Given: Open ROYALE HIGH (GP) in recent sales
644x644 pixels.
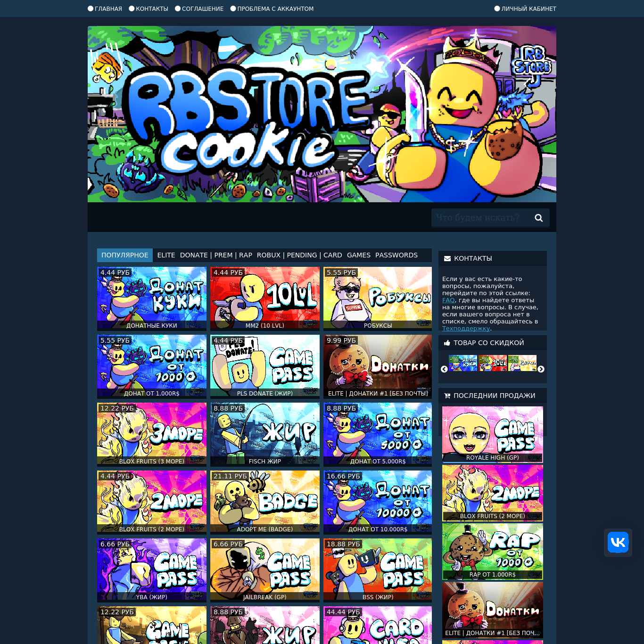Looking at the screenshot, I should [493, 434].
